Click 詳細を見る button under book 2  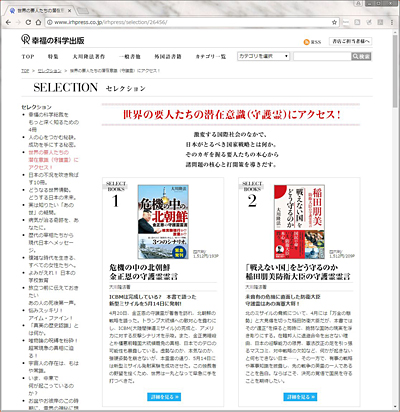pos(300,397)
